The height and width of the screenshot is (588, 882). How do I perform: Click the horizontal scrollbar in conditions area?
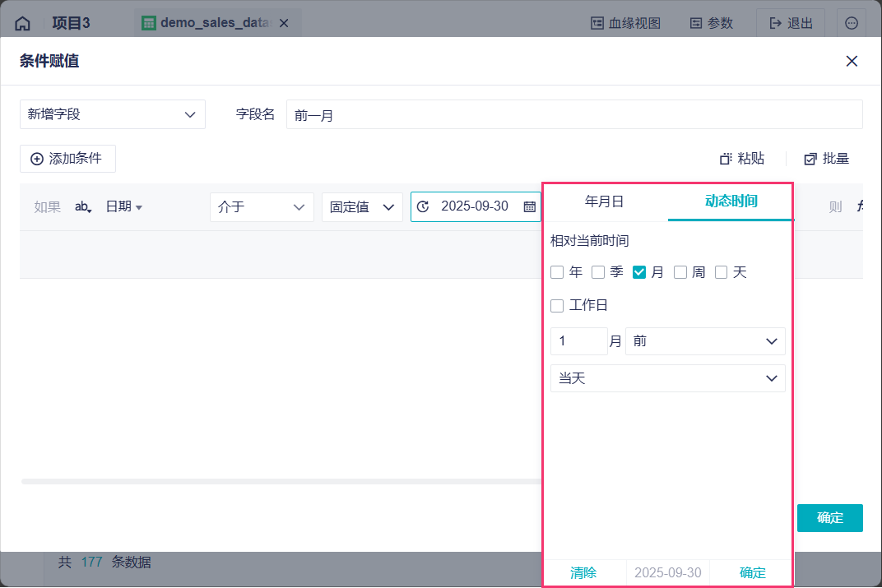point(281,482)
